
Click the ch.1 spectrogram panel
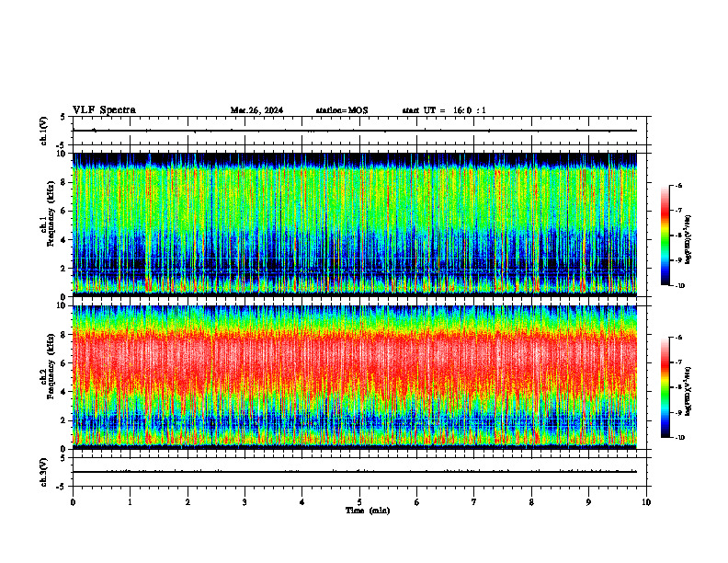point(355,224)
